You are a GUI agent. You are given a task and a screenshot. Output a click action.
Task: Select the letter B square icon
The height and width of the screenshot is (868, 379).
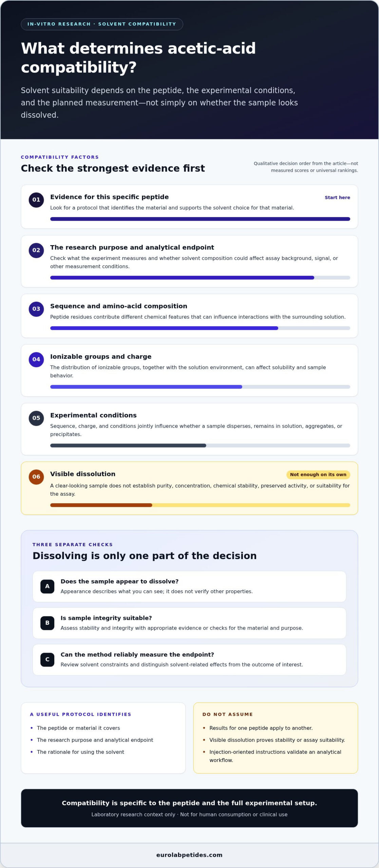(48, 623)
